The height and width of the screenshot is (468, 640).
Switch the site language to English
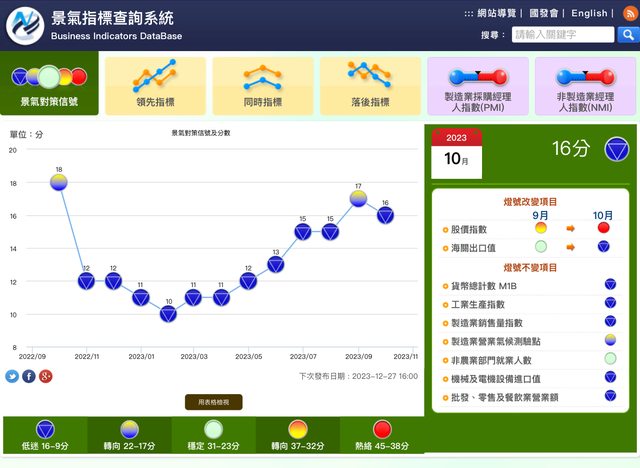click(x=589, y=13)
